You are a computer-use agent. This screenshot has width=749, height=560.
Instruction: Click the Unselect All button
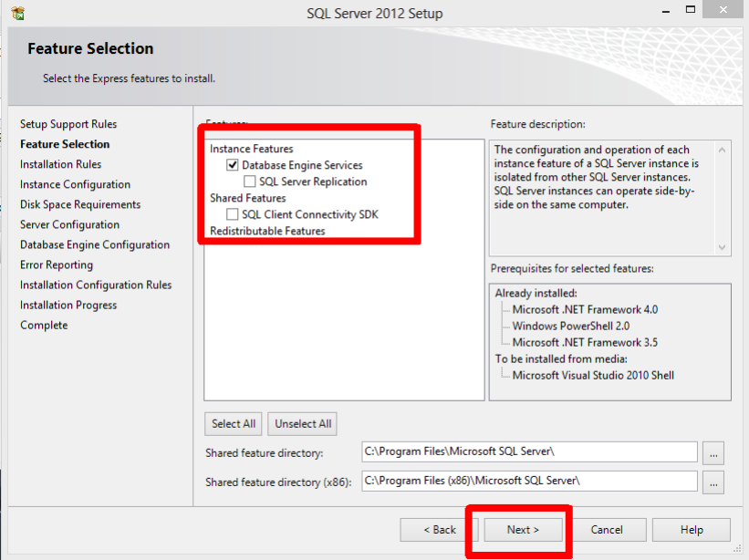303,424
